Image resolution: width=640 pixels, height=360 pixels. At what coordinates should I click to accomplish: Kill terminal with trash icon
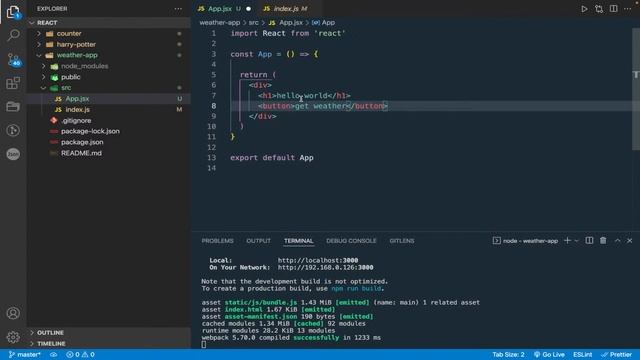[603, 240]
